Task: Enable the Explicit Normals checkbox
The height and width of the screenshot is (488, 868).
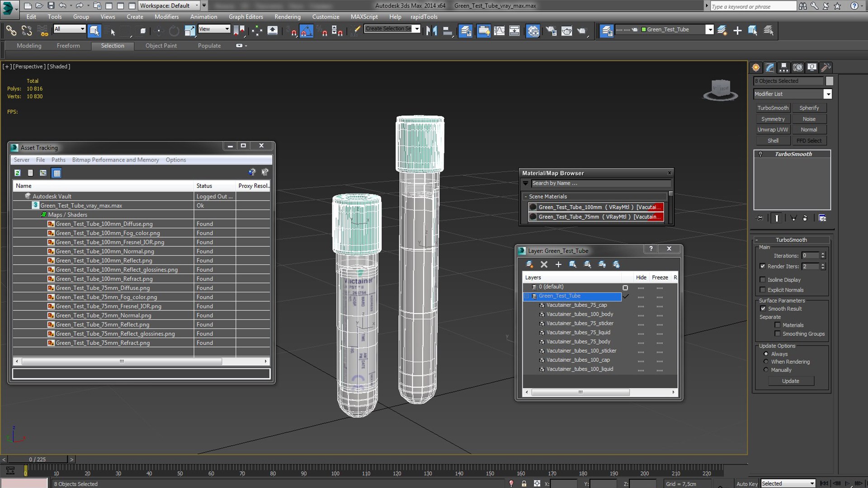Action: [763, 290]
